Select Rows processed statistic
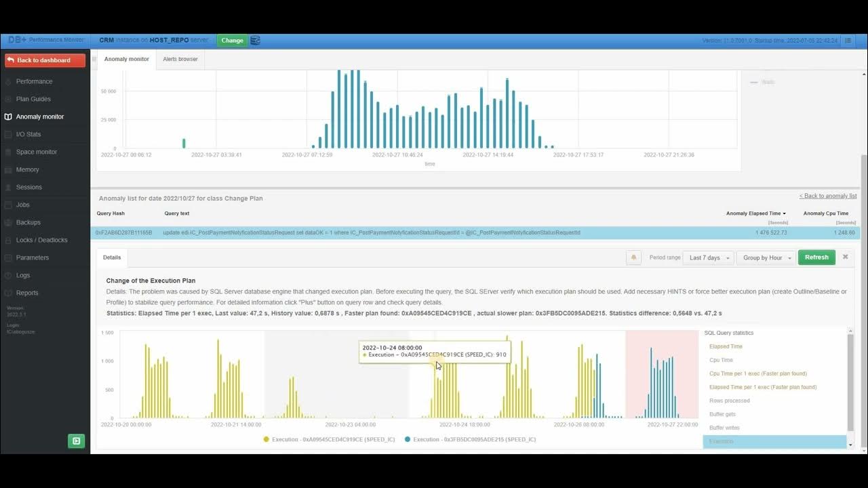 (x=729, y=401)
